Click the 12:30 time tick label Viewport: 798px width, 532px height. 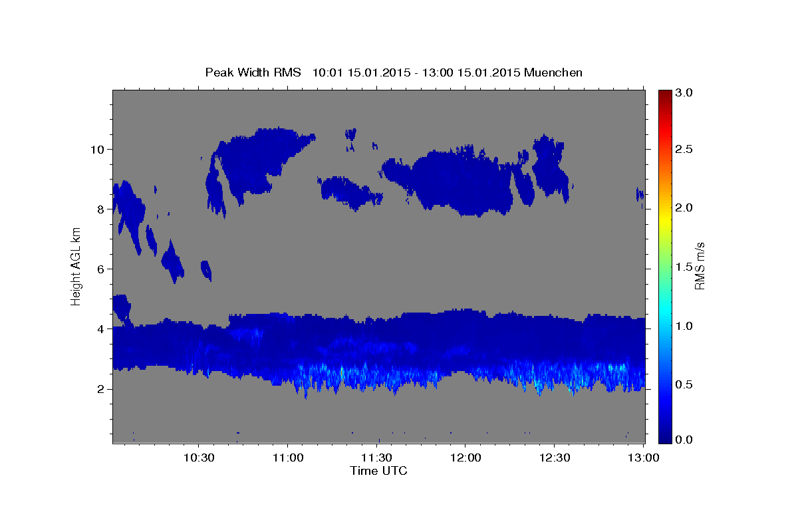tap(554, 458)
